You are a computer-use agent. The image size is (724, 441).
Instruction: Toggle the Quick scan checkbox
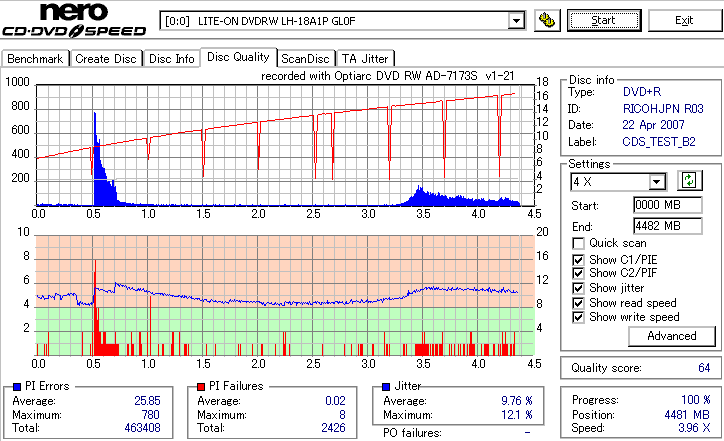coord(578,243)
